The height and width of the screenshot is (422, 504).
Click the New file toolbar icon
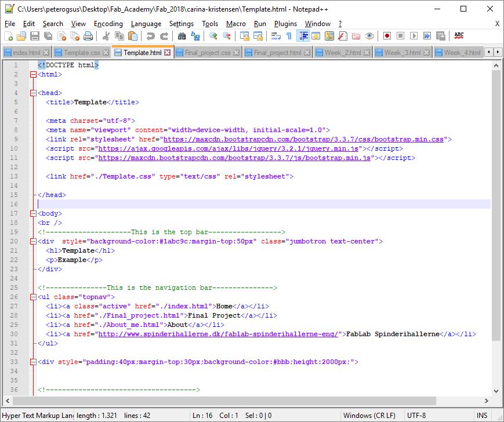(8, 36)
